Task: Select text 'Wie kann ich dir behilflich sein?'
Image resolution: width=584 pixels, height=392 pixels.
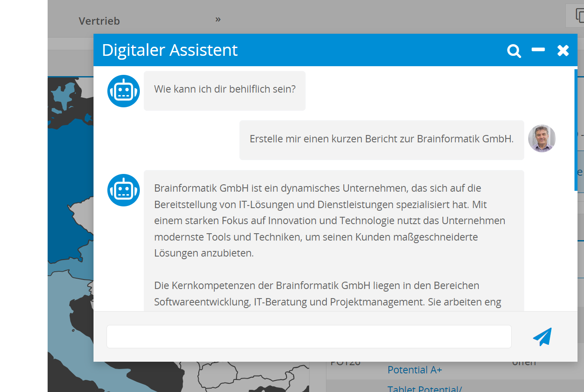Action: pyautogui.click(x=225, y=89)
